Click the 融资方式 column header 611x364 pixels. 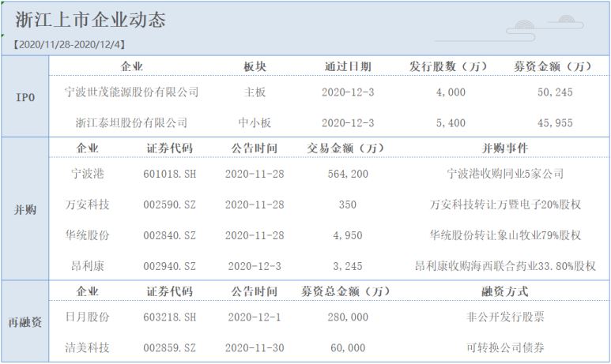pyautogui.click(x=505, y=291)
